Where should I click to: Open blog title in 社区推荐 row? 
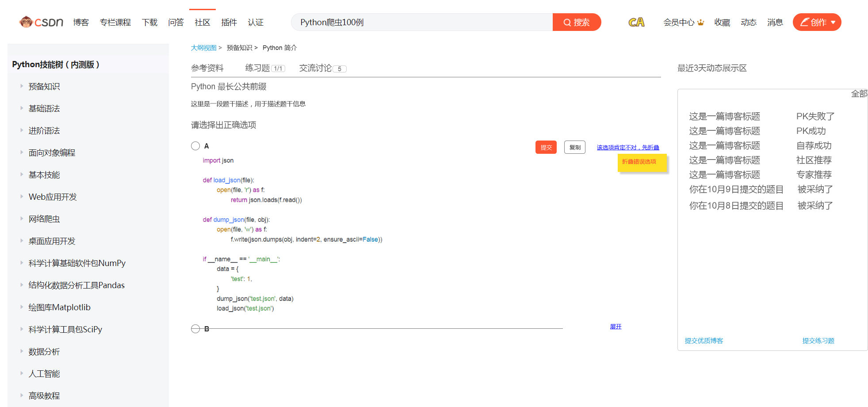pos(724,160)
